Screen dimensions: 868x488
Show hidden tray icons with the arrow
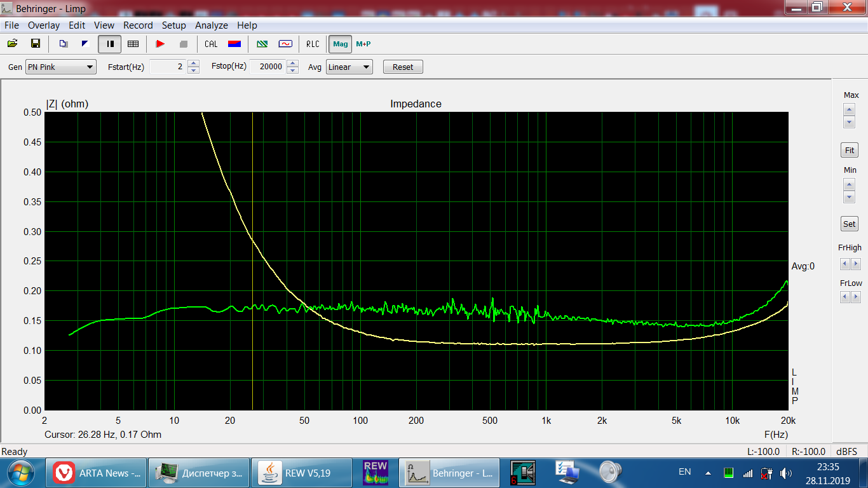(709, 473)
